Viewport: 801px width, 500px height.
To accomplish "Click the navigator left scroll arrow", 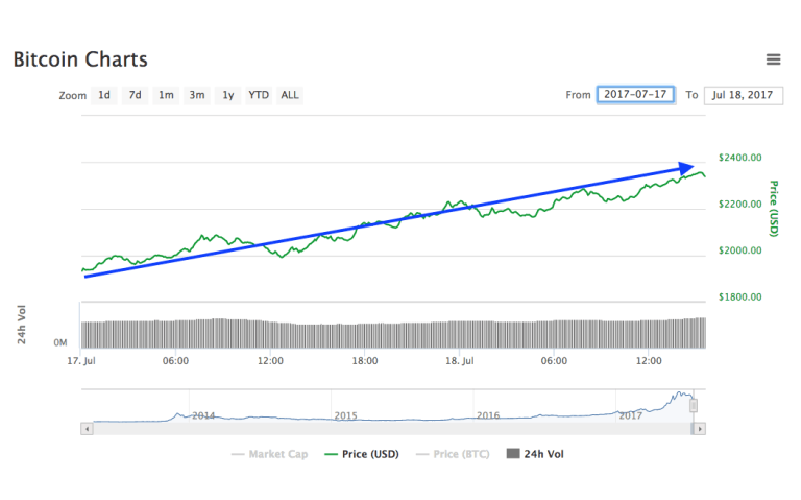I will click(87, 429).
